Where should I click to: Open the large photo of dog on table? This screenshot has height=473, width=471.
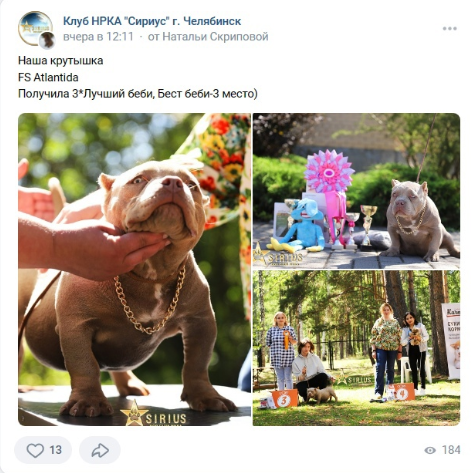click(x=134, y=270)
